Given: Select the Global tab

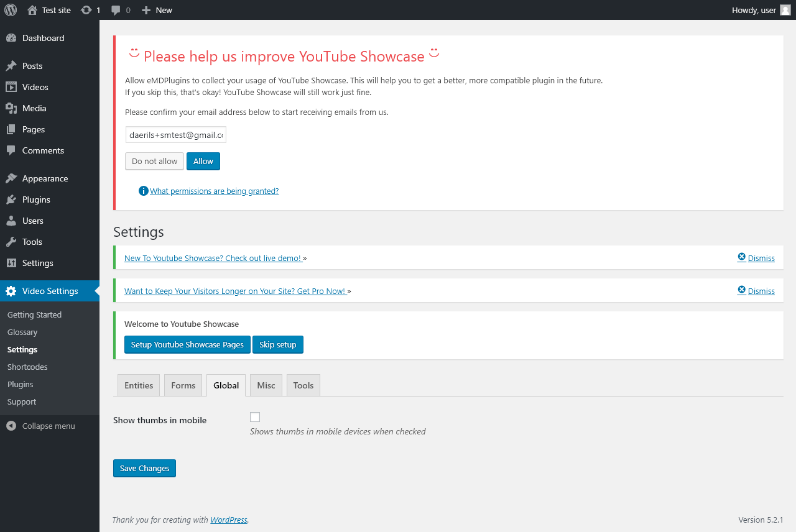Looking at the screenshot, I should tap(226, 385).
